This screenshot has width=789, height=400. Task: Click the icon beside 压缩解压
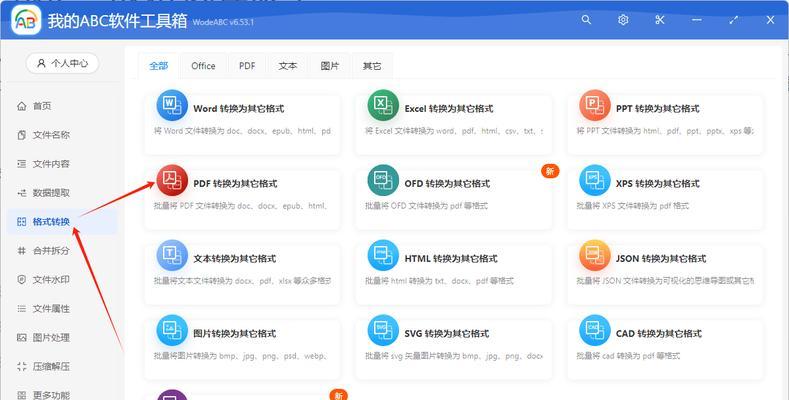(22, 366)
